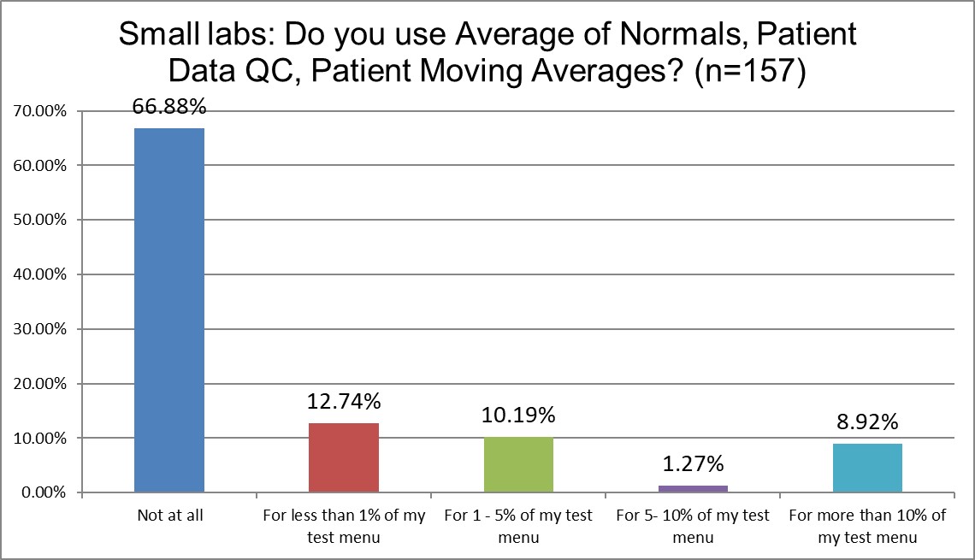Click 'For less than 1% of my test menu' label
This screenshot has width=975, height=560.
[x=344, y=527]
